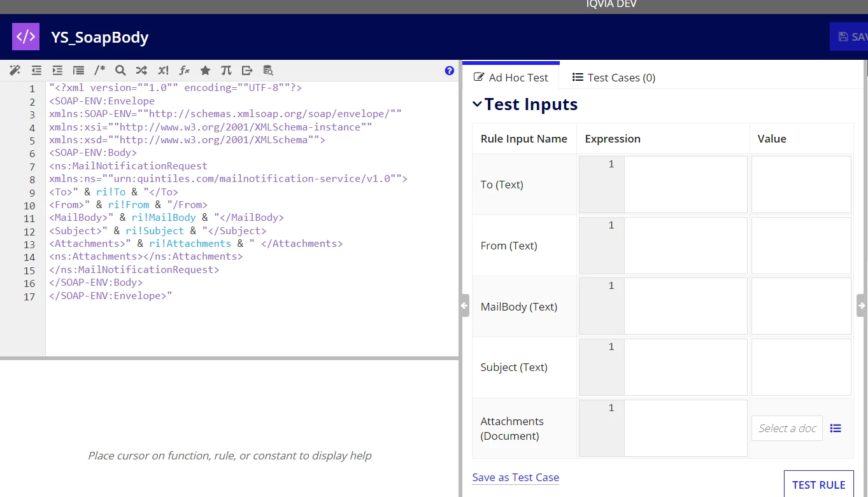Click the database search toolbar icon

point(268,71)
